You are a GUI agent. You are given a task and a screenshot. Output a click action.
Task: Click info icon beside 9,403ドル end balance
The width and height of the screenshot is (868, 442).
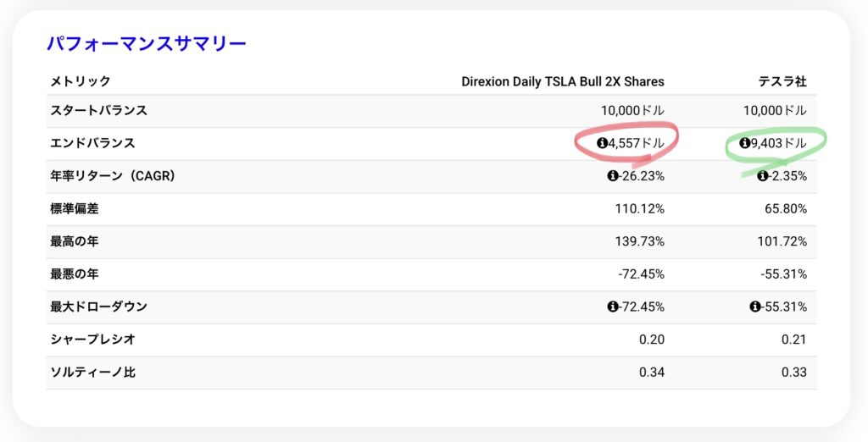click(744, 143)
